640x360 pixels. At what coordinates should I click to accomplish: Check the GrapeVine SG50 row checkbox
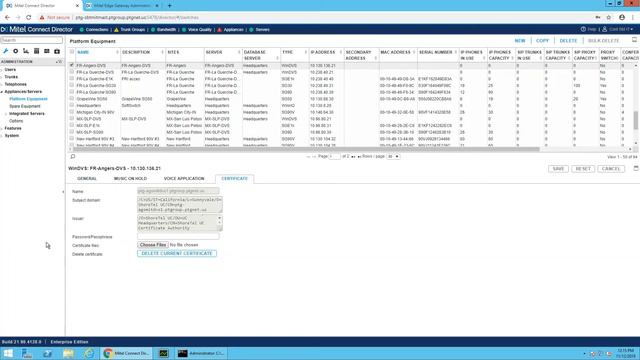coord(72,98)
